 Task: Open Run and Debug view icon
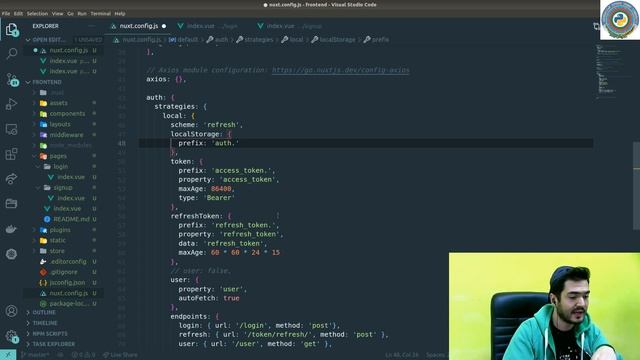[11, 104]
